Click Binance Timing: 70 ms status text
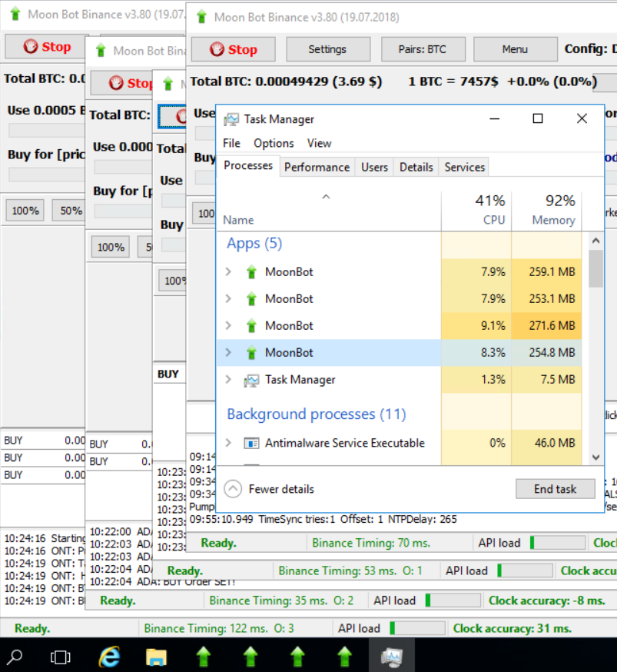Screen dimensions: 617x672 371,543
